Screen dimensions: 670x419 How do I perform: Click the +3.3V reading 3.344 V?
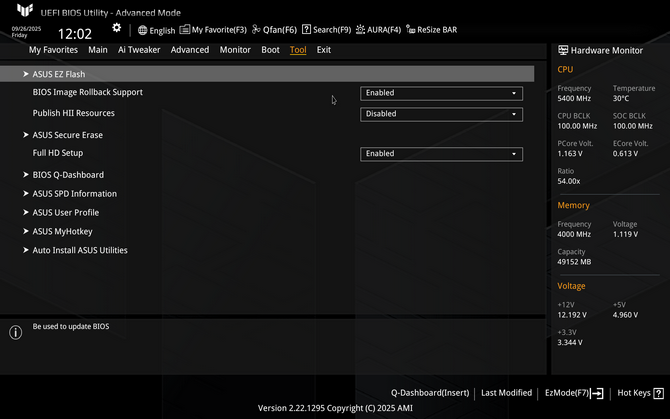tap(570, 343)
